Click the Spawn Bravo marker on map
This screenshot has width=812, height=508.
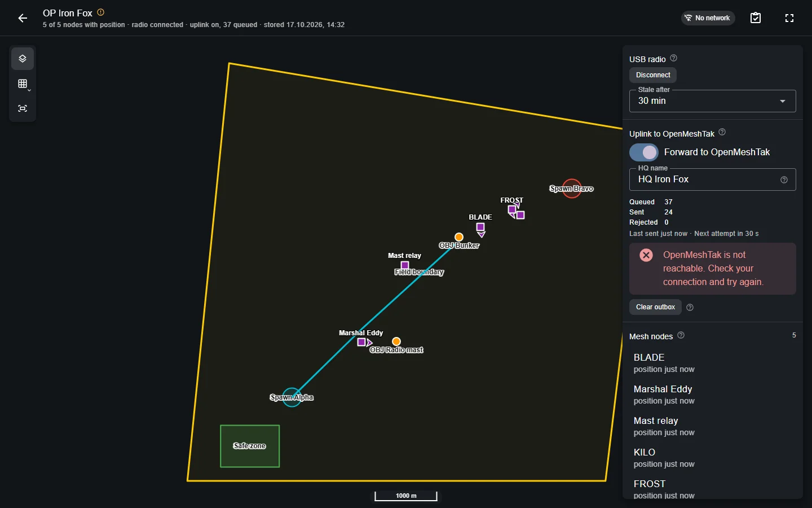pyautogui.click(x=572, y=189)
